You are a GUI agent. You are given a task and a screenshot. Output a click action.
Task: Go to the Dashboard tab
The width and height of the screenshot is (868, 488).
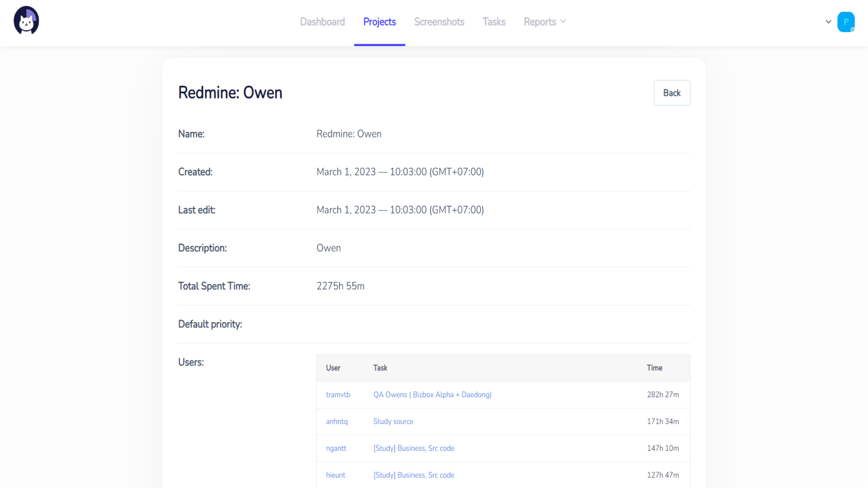[x=322, y=22]
